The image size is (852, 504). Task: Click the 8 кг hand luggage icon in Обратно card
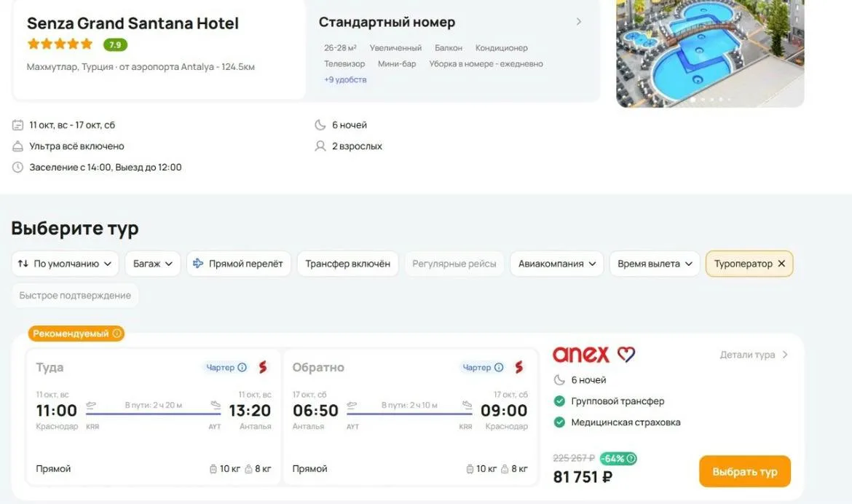pyautogui.click(x=505, y=468)
